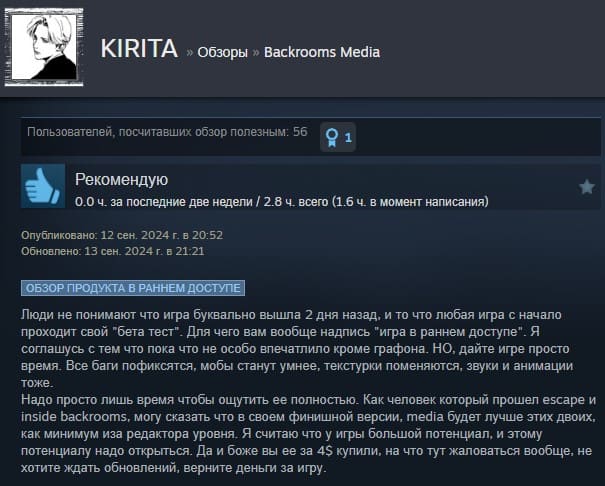Image resolution: width=605 pixels, height=486 pixels.
Task: Go to Обзоры breadcrumb
Action: (223, 52)
